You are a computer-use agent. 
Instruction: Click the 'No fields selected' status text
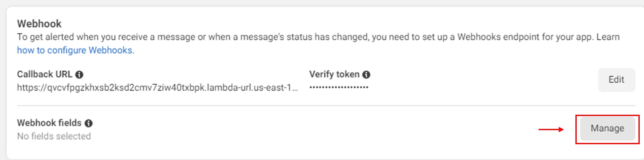click(54, 137)
